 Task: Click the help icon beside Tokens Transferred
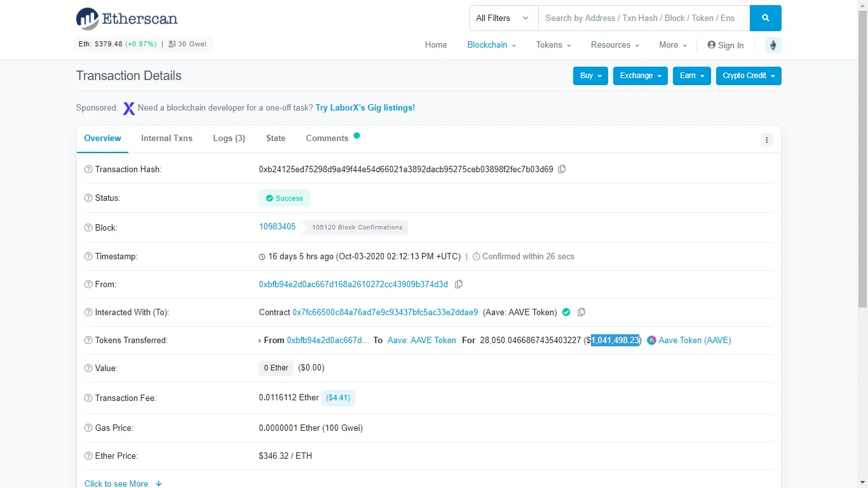[88, 341]
